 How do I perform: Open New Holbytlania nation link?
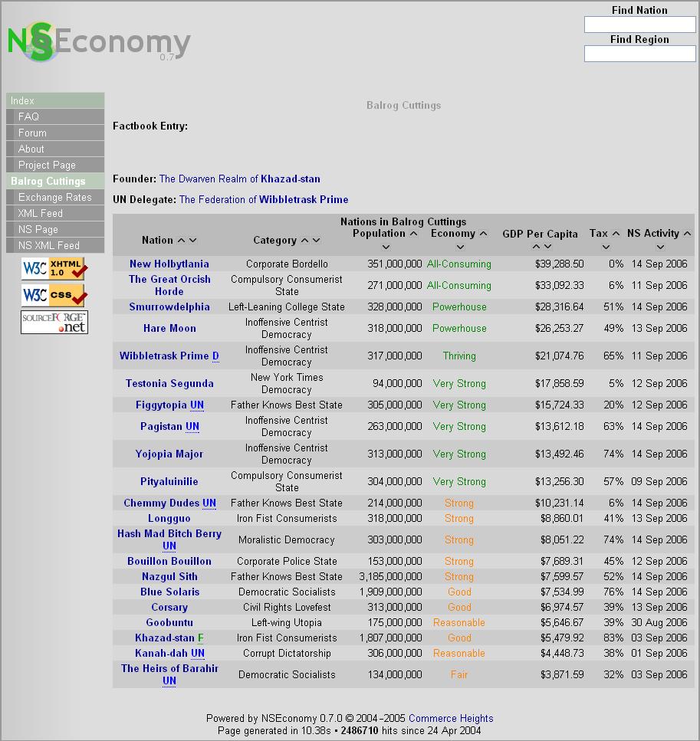[x=169, y=264]
